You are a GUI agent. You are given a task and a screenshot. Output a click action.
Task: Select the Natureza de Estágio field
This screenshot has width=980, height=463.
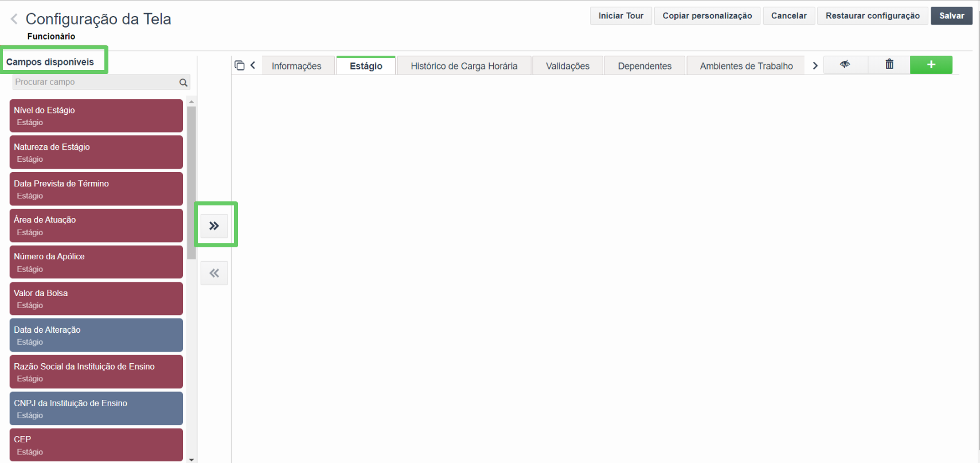click(96, 153)
